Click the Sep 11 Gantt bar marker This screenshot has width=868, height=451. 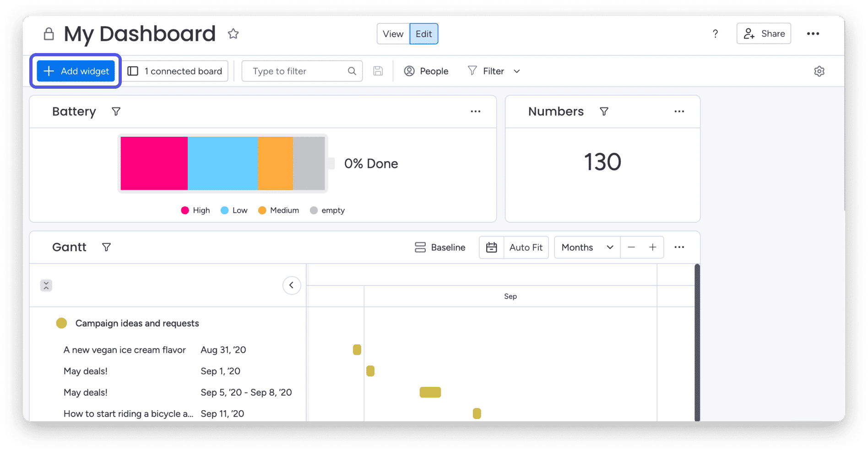tap(477, 413)
